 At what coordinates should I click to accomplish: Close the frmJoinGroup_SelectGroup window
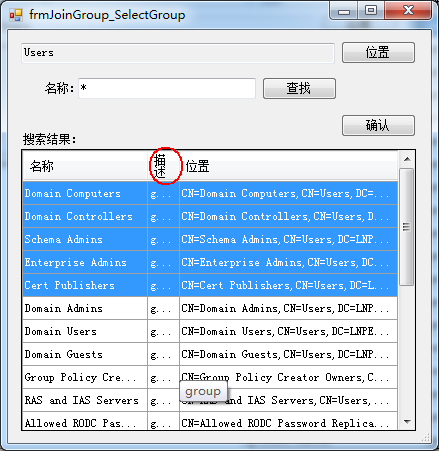pos(408,11)
